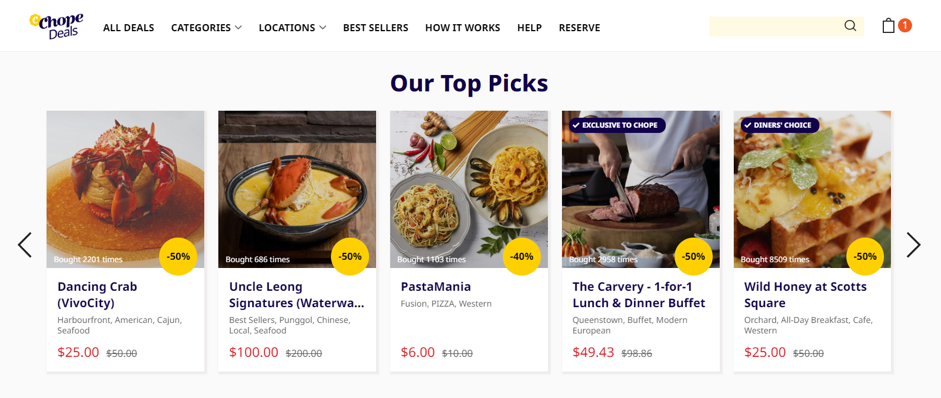The height and width of the screenshot is (398, 941).
Task: Open The Carvery 1-for-1 buffet deal title
Action: [x=639, y=295]
